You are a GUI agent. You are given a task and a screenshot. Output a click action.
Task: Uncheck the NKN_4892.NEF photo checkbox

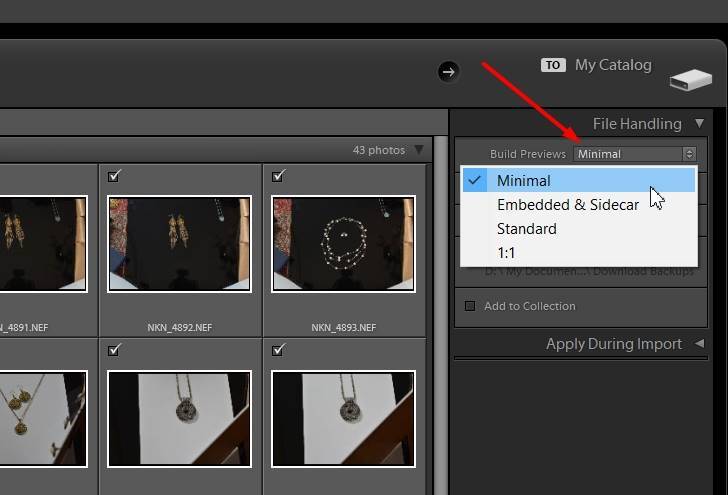pyautogui.click(x=114, y=176)
